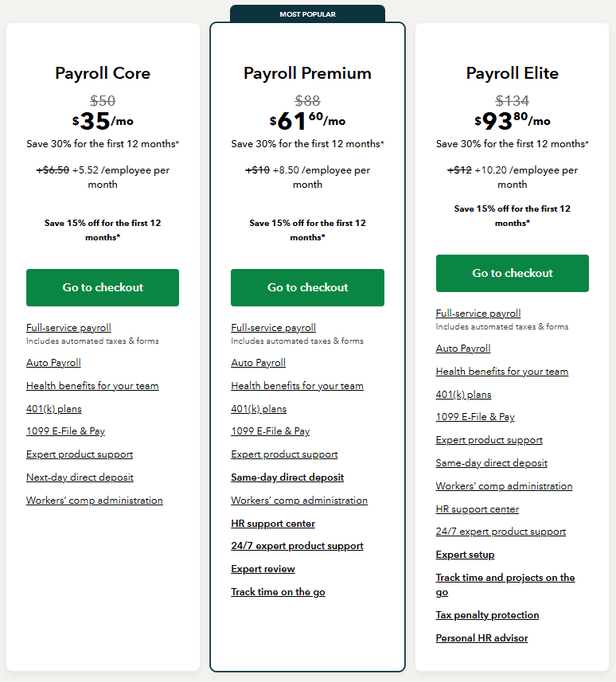Click Tax penalty protection link
Screen dimensions: 616x682
(487, 615)
